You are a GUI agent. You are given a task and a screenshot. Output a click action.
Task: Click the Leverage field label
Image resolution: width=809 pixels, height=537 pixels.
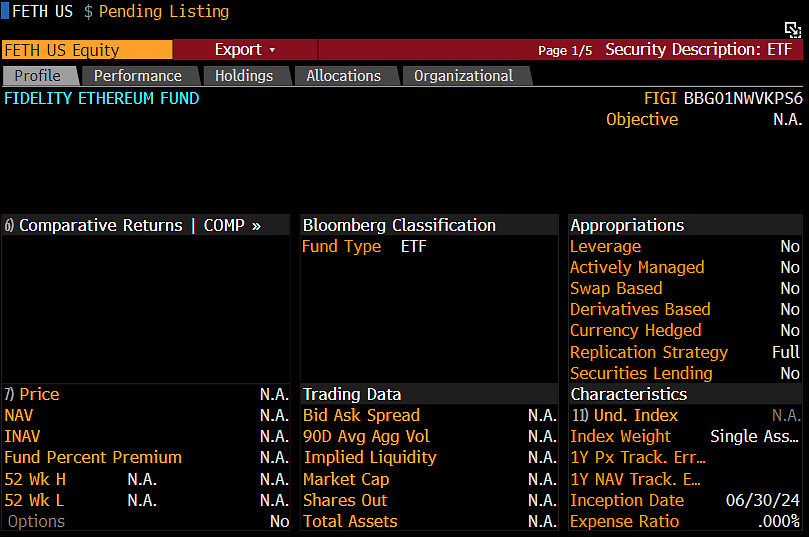605,247
